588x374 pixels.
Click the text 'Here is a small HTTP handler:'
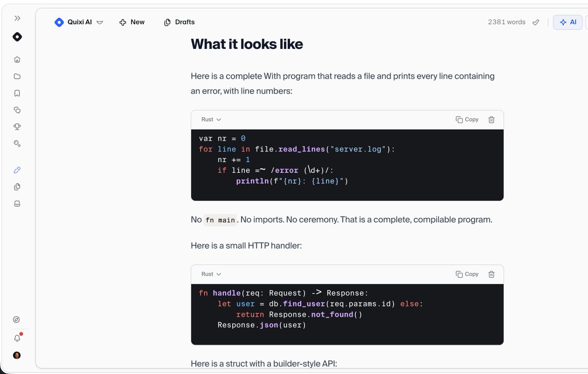tap(246, 245)
